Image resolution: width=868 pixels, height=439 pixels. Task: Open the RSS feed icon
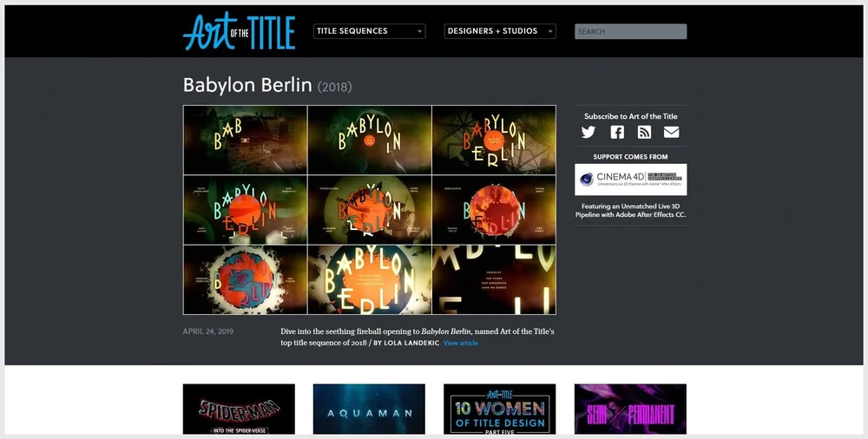[644, 132]
